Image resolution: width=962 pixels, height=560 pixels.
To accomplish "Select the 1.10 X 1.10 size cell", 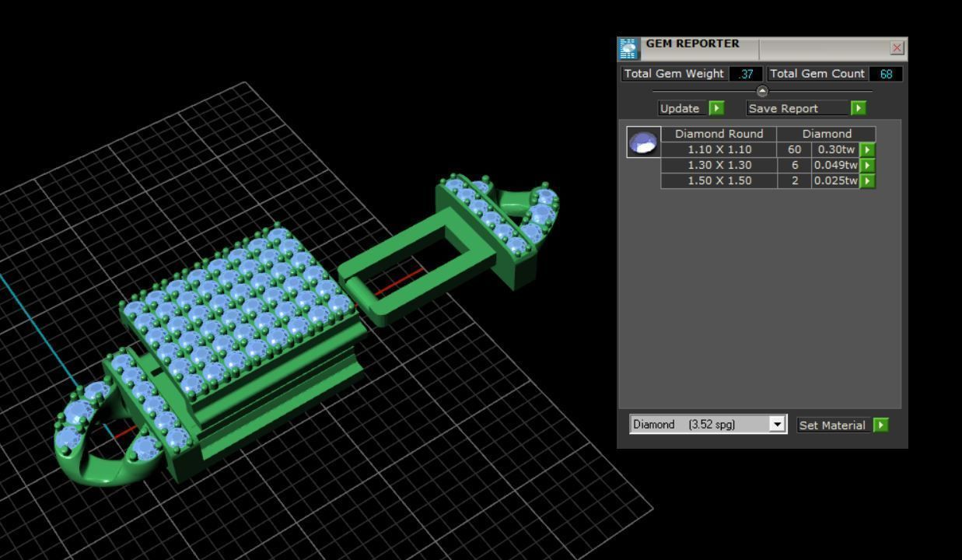I will [719, 149].
